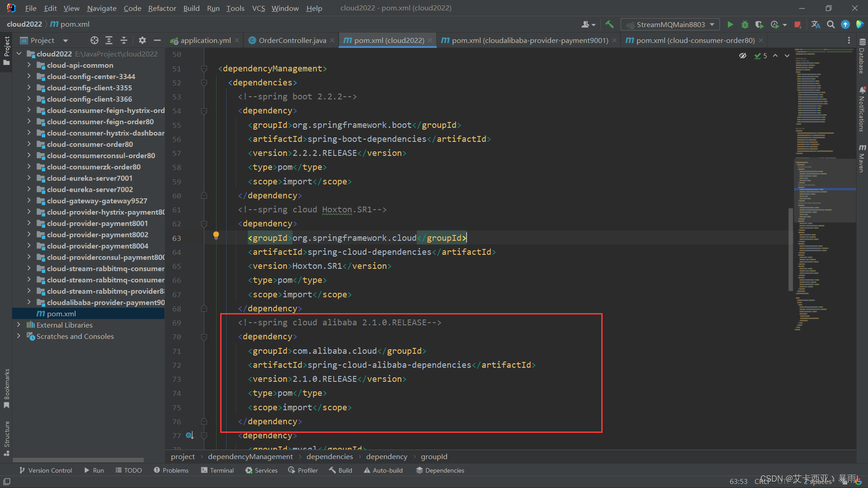Run with Coverage icon
This screenshot has height=488, width=868.
759,24
